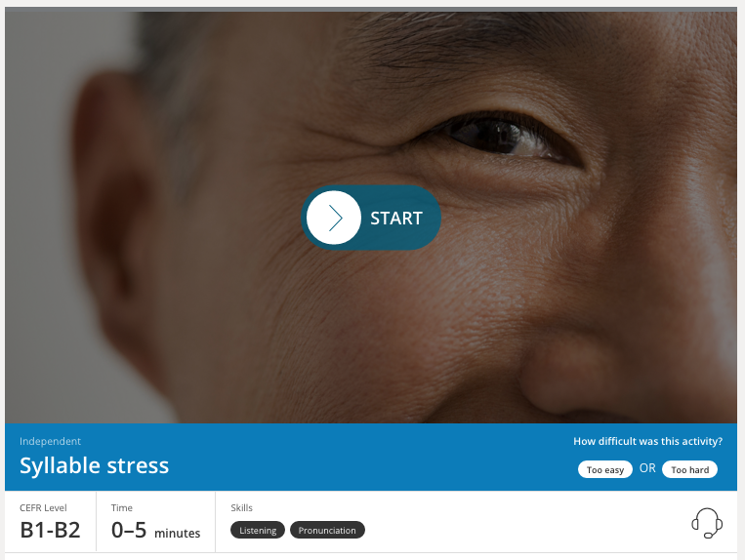Rate the activity as Too easy
This screenshot has height=560, width=745.
[604, 469]
